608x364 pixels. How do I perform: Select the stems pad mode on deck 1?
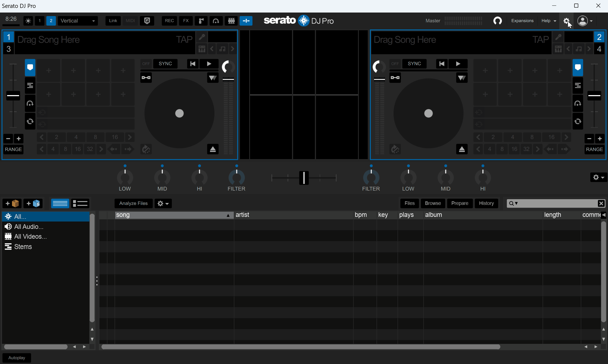click(x=30, y=86)
